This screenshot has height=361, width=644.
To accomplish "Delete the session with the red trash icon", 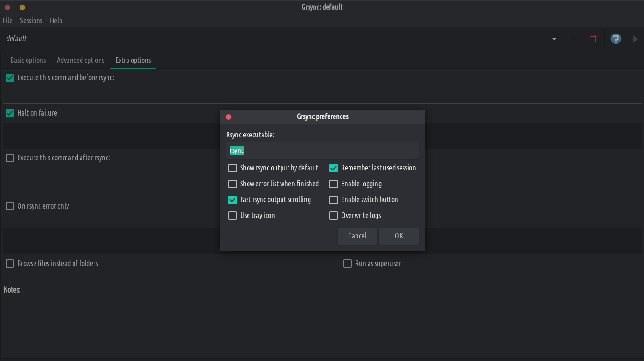I will coord(593,39).
